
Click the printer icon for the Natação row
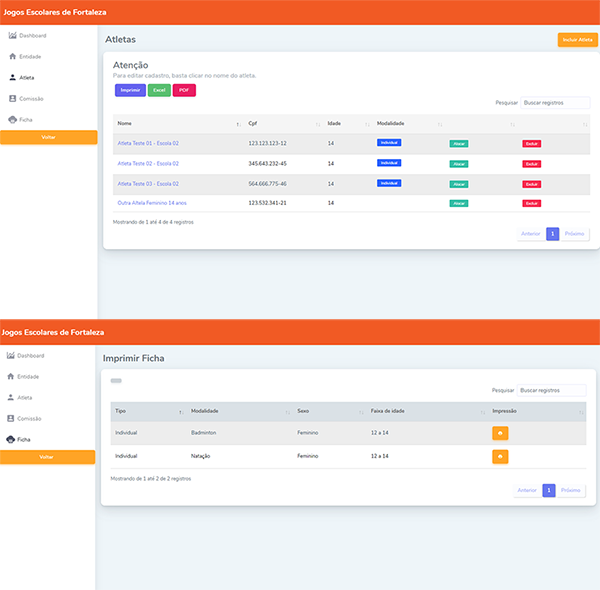tap(500, 456)
